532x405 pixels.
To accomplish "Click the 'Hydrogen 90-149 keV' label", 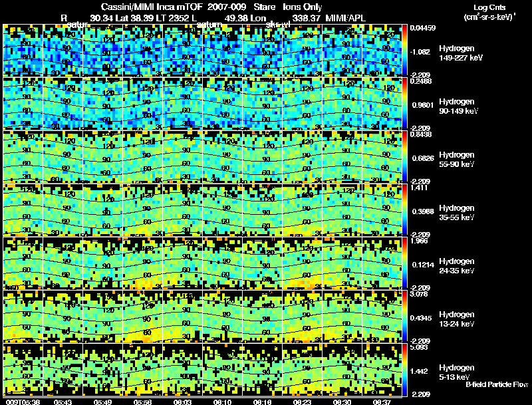I will (458, 106).
